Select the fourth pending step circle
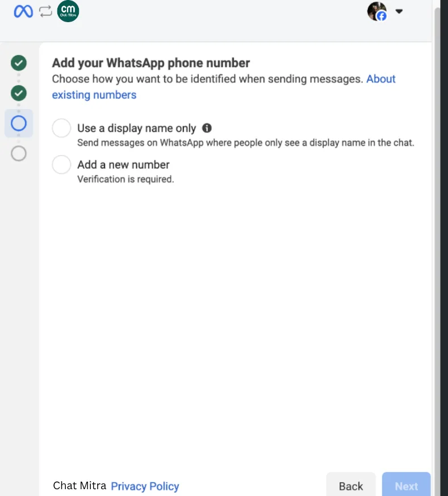 [x=19, y=153]
